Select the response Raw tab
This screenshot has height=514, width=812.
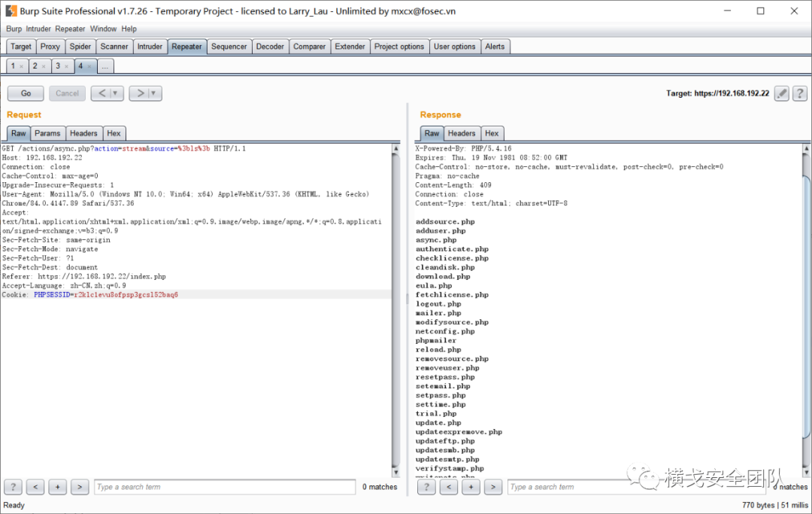tap(432, 133)
